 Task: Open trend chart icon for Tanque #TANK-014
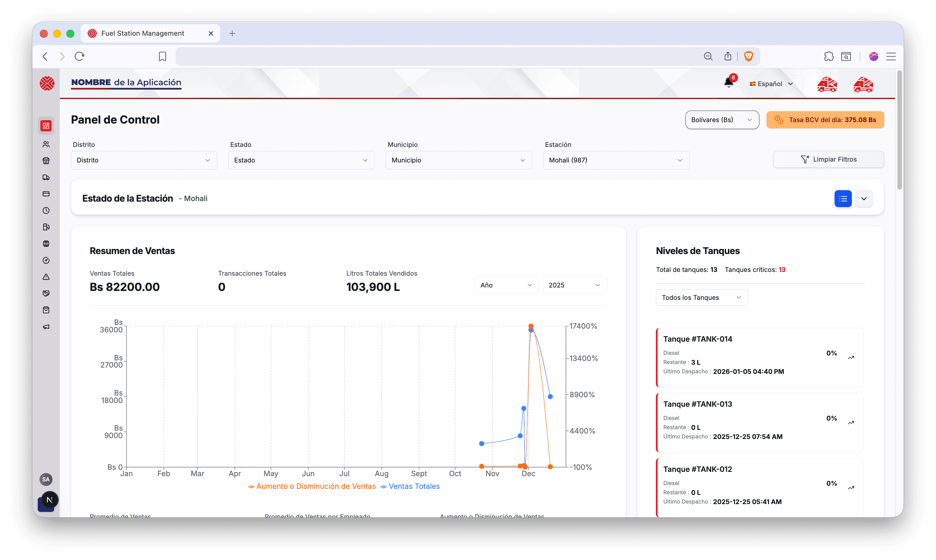tap(851, 358)
